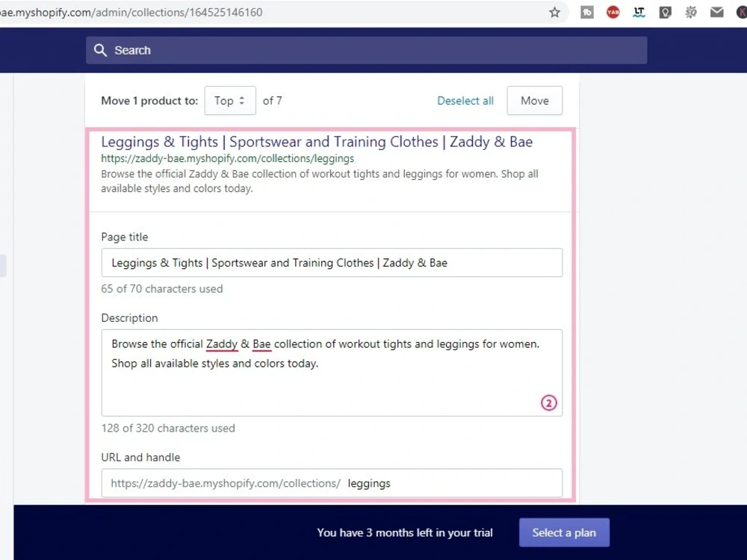Edit the URL handle leggings field
Viewport: 747px width, 560px height.
pyautogui.click(x=332, y=483)
